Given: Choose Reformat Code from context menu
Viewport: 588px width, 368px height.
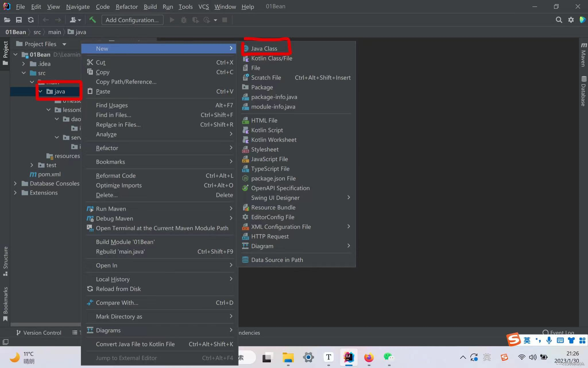Looking at the screenshot, I should 116,176.
